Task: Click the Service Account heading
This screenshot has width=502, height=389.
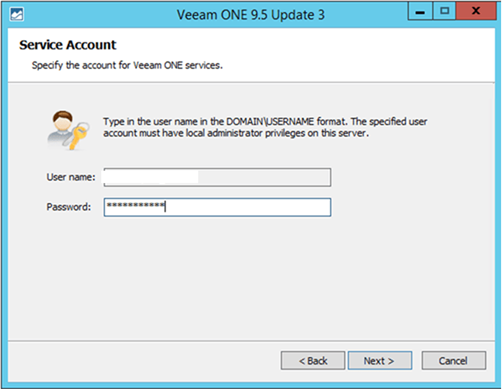Action: 68,45
